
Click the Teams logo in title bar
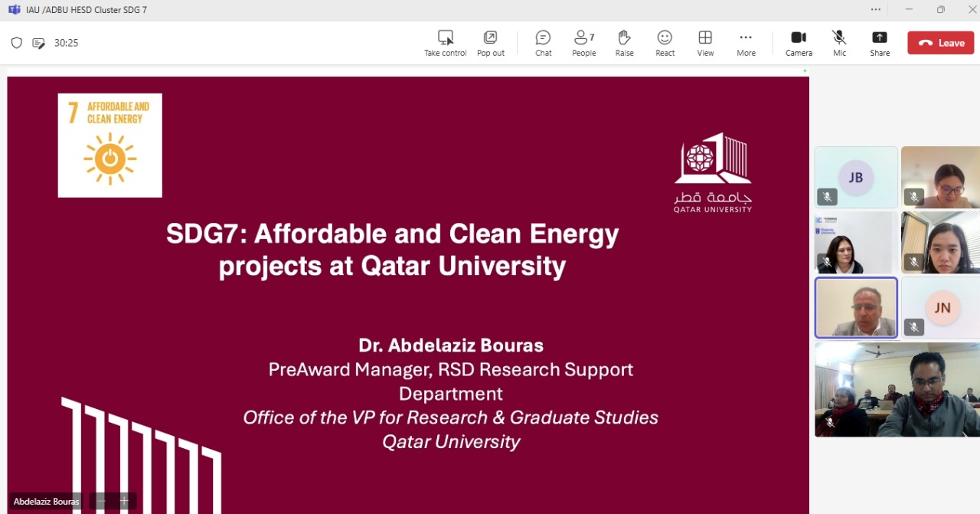[14, 9]
